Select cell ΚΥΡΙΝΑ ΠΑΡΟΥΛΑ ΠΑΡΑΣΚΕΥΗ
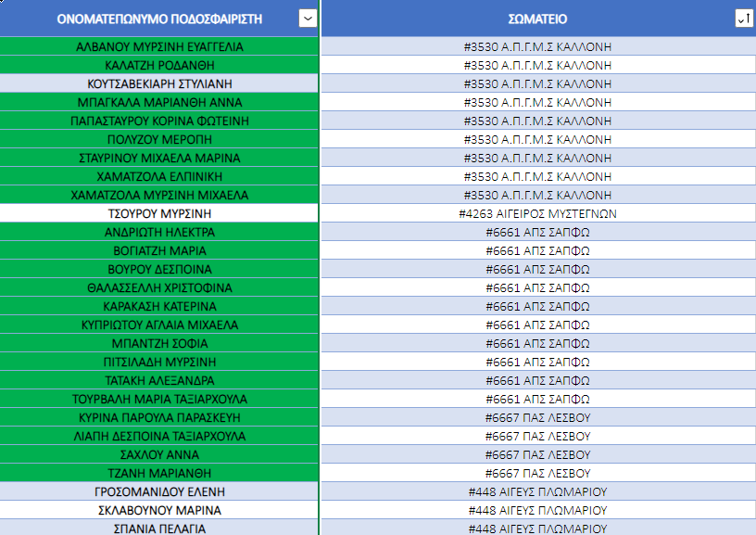This screenshot has height=535, width=756. (x=159, y=418)
